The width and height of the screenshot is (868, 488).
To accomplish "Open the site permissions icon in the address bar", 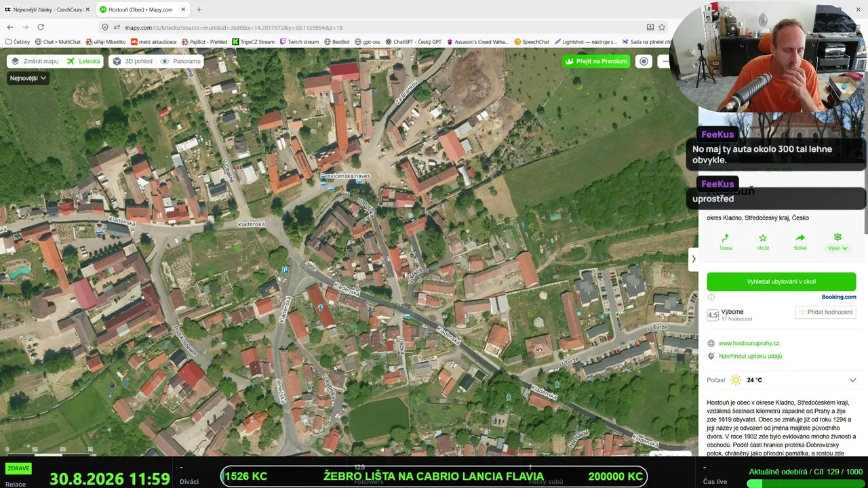I will coord(117,27).
